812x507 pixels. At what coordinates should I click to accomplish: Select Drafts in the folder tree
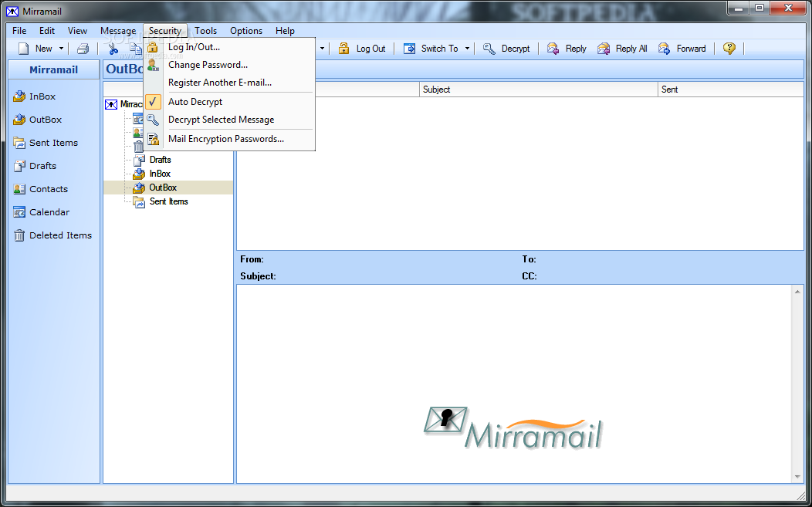[160, 160]
